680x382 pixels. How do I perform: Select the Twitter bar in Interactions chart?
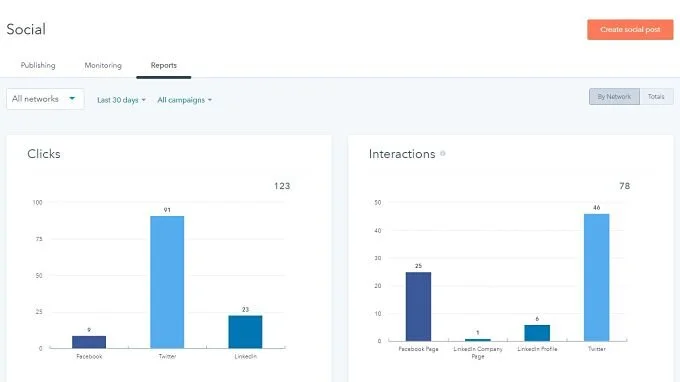[x=597, y=277]
